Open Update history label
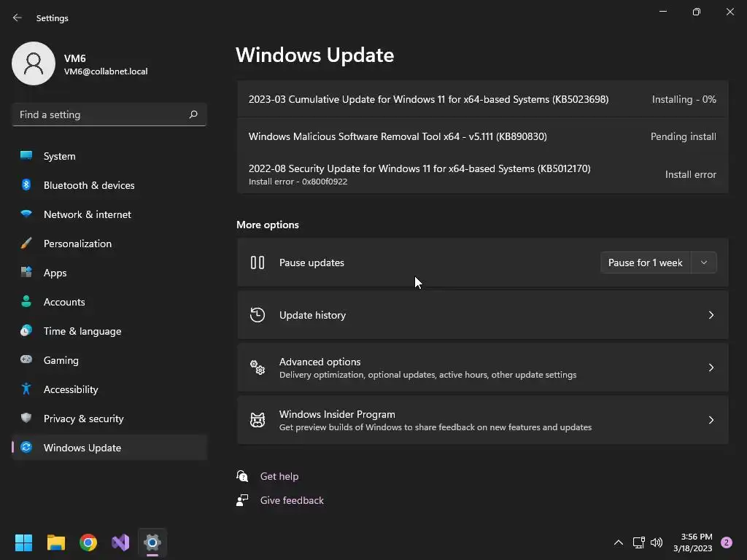 (x=312, y=315)
